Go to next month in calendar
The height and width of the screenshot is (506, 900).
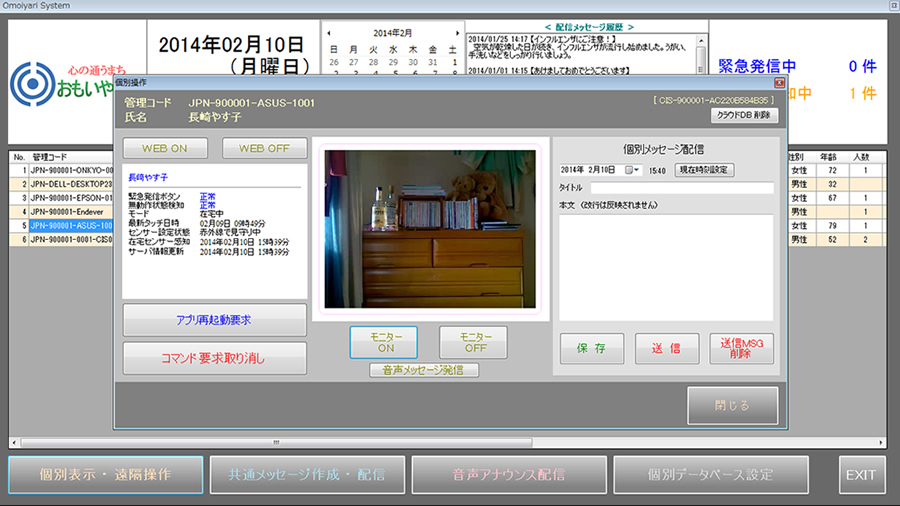(x=459, y=33)
